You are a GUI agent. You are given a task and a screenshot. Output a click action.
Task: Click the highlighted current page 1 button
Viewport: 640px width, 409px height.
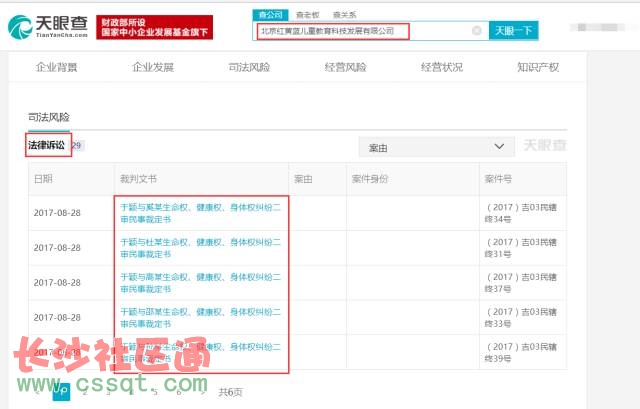(61, 391)
